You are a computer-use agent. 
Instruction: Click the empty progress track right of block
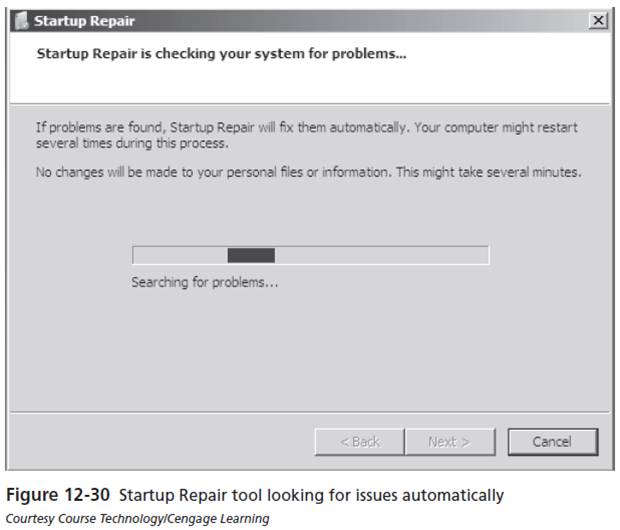pyautogui.click(x=382, y=256)
